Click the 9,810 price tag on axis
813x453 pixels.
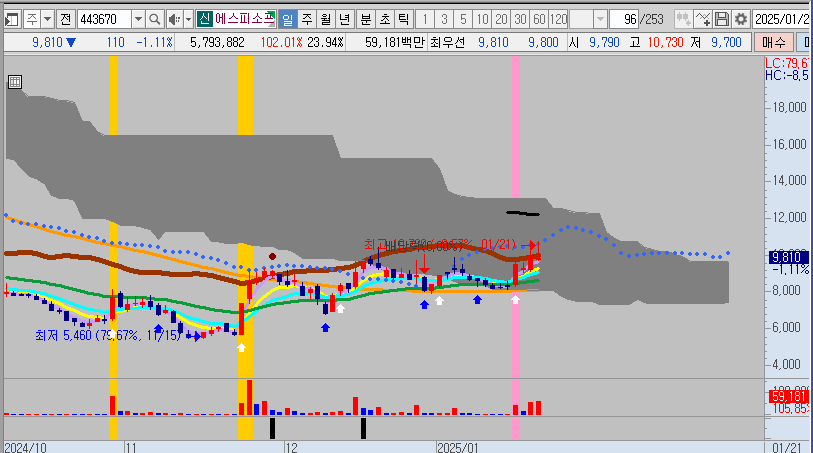(x=789, y=258)
